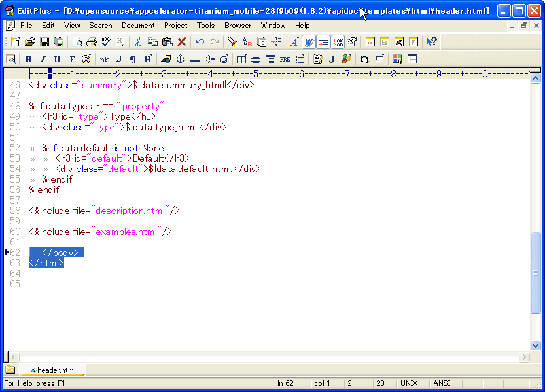Apply bold tag with the B icon
Image resolution: width=545 pixels, height=392 pixels.
[x=29, y=60]
